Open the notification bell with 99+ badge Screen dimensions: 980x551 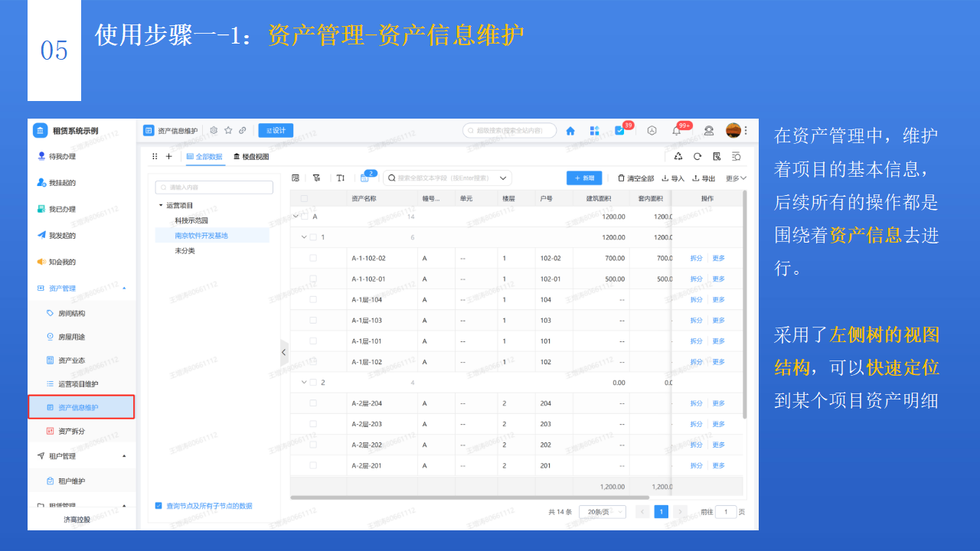677,131
